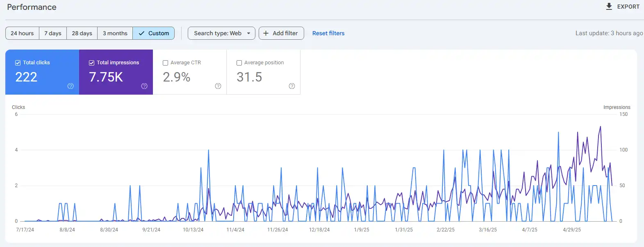Click the Average position help icon
Screen dimensions: 644x247
292,86
